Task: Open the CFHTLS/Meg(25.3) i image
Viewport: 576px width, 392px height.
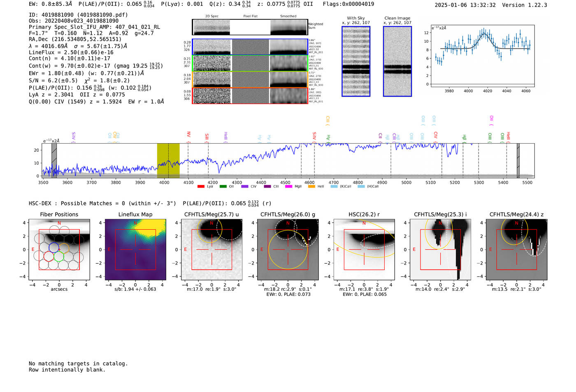Action: [440, 250]
